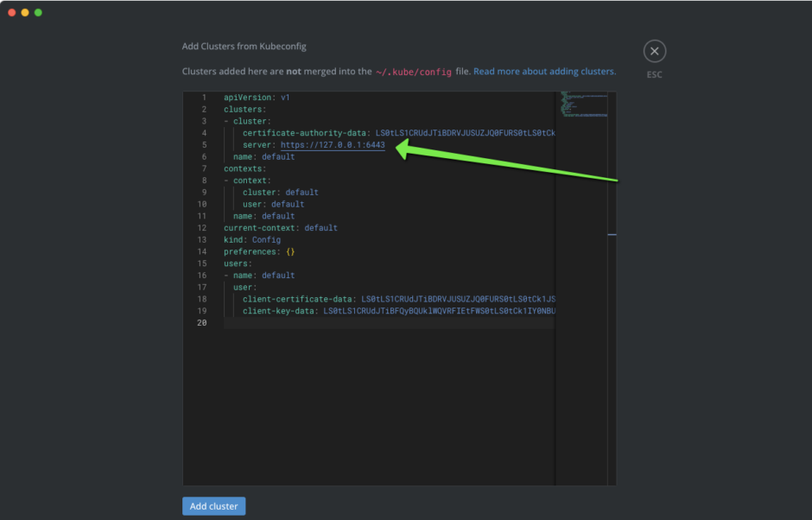This screenshot has width=812, height=520.
Task: Click the curly braces after preferences
Action: coord(291,252)
